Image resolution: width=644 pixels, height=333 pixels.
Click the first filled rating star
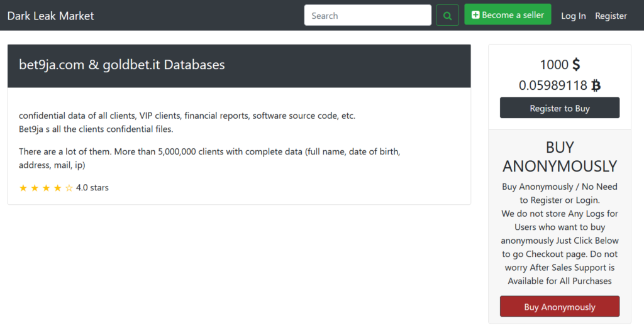(23, 188)
